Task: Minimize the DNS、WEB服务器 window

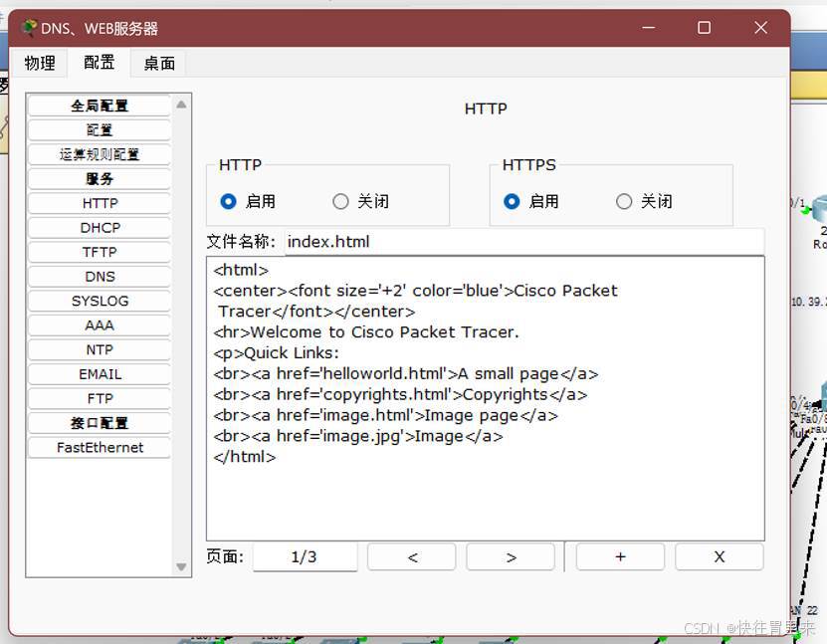Action: coord(649,28)
